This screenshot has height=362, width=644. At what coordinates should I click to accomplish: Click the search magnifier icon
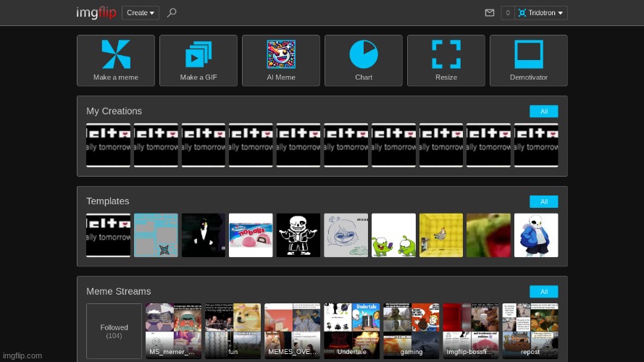click(172, 13)
